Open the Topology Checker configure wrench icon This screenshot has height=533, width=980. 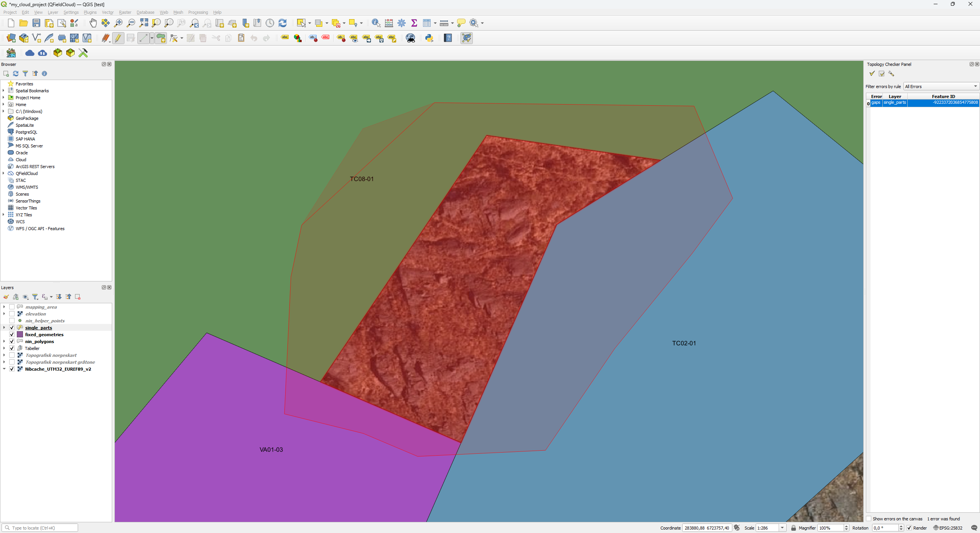click(891, 74)
